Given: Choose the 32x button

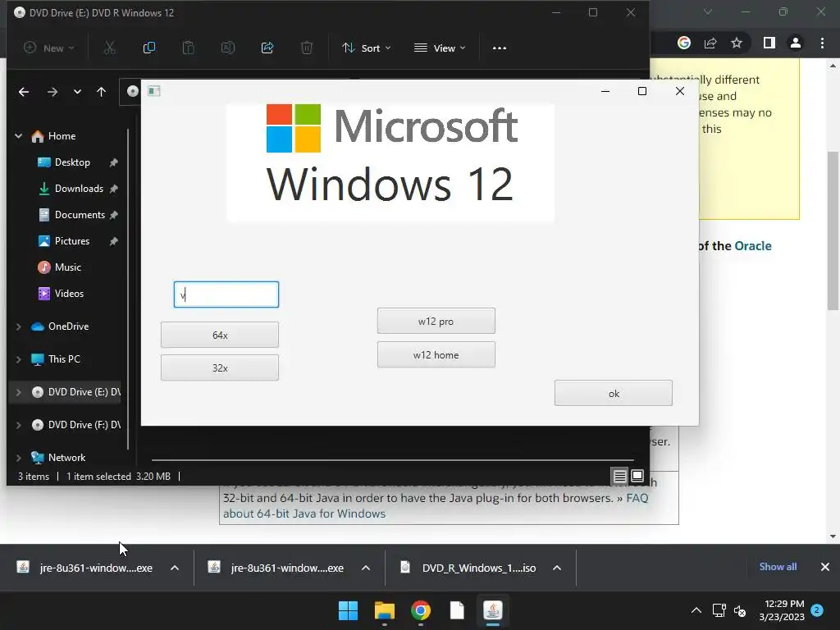Looking at the screenshot, I should pos(220,368).
